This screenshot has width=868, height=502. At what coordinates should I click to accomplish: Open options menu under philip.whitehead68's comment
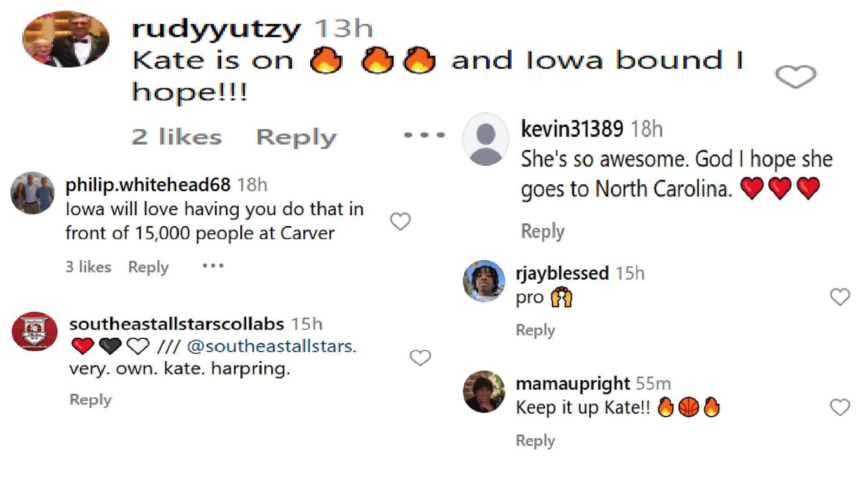point(213,265)
